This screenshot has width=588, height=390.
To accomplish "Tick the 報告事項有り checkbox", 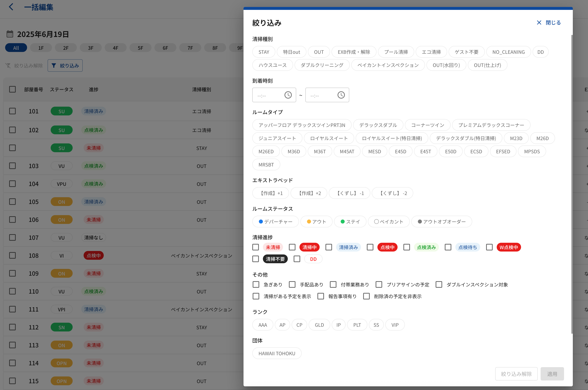I will click(x=321, y=296).
